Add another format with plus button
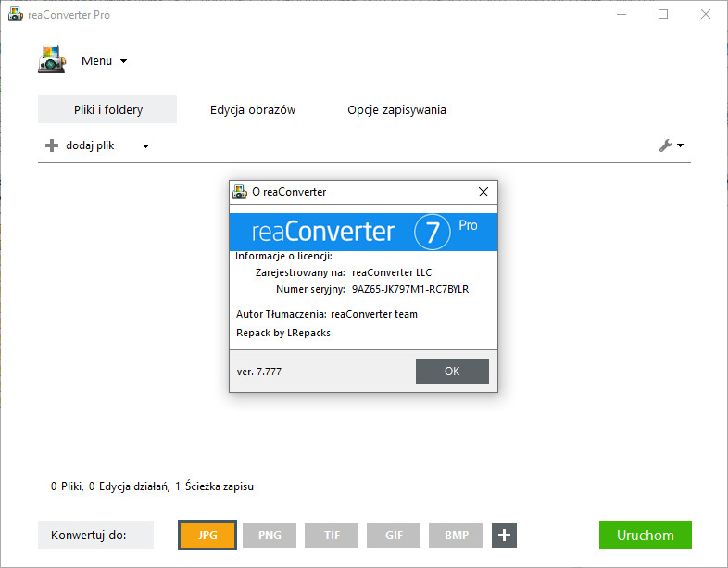The height and width of the screenshot is (568, 728). tap(504, 535)
